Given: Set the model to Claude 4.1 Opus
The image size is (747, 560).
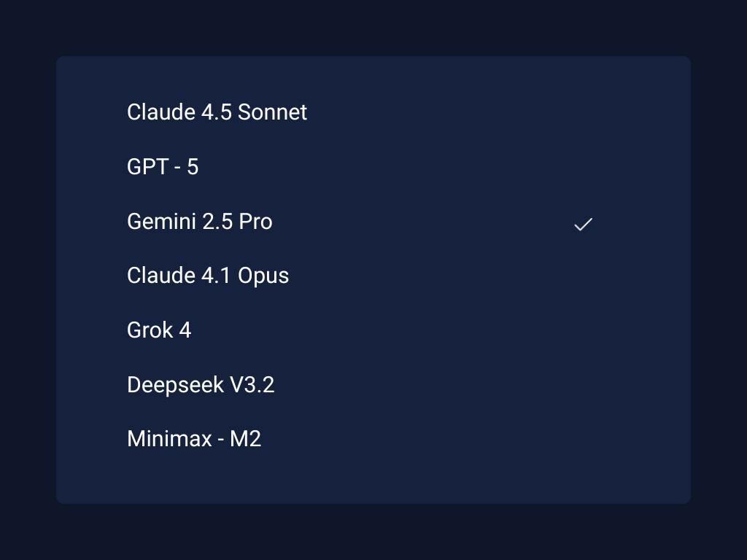Looking at the screenshot, I should (x=208, y=276).
